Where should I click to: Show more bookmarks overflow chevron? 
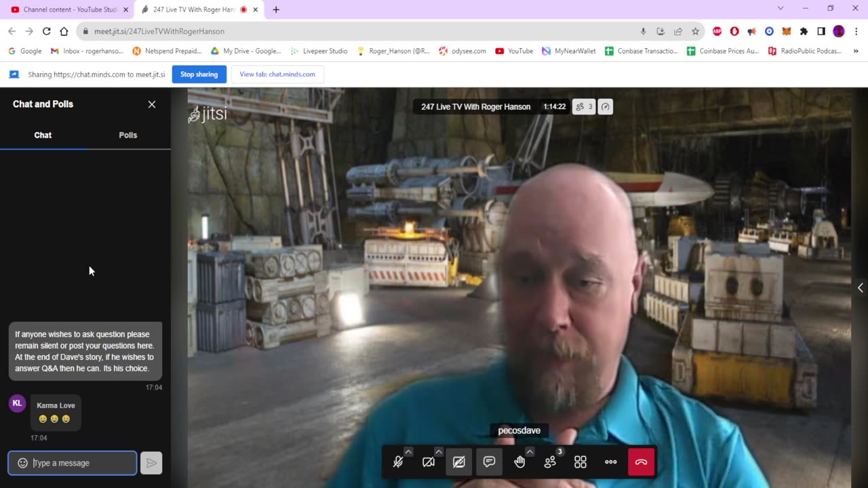(856, 51)
